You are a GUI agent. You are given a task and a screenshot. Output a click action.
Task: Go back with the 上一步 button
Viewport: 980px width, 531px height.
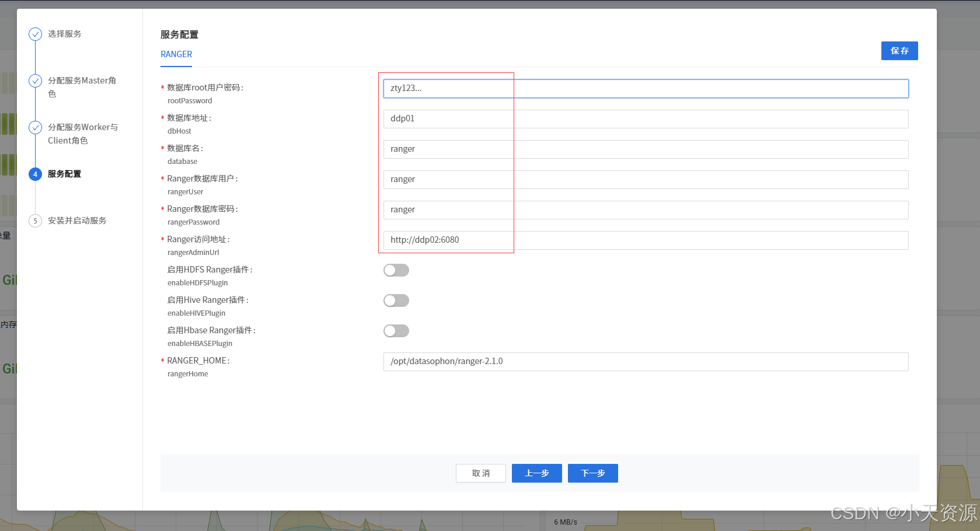(x=536, y=473)
